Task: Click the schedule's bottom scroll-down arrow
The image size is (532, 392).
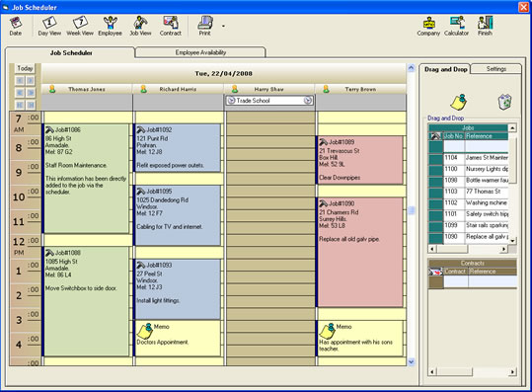Action: [411, 361]
